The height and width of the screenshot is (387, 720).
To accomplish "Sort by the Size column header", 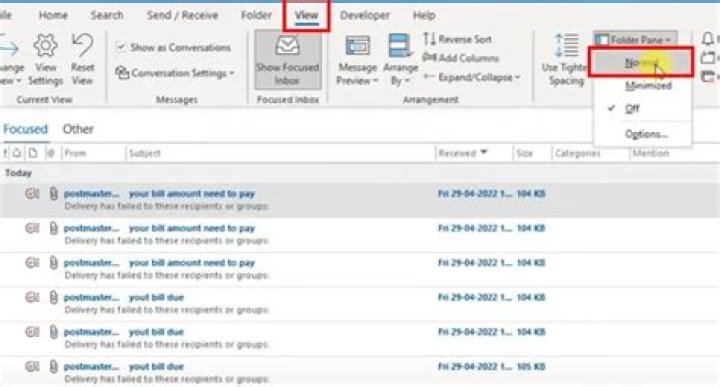I will pyautogui.click(x=531, y=153).
